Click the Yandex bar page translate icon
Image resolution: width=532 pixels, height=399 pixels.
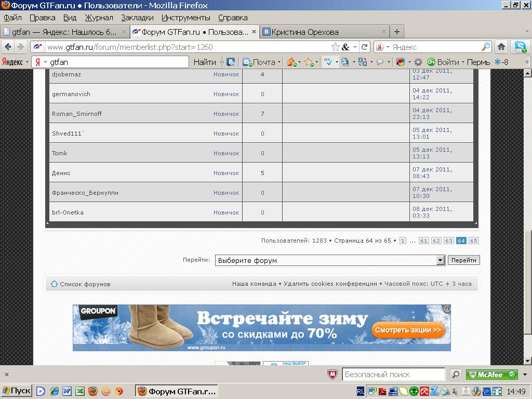point(362,62)
